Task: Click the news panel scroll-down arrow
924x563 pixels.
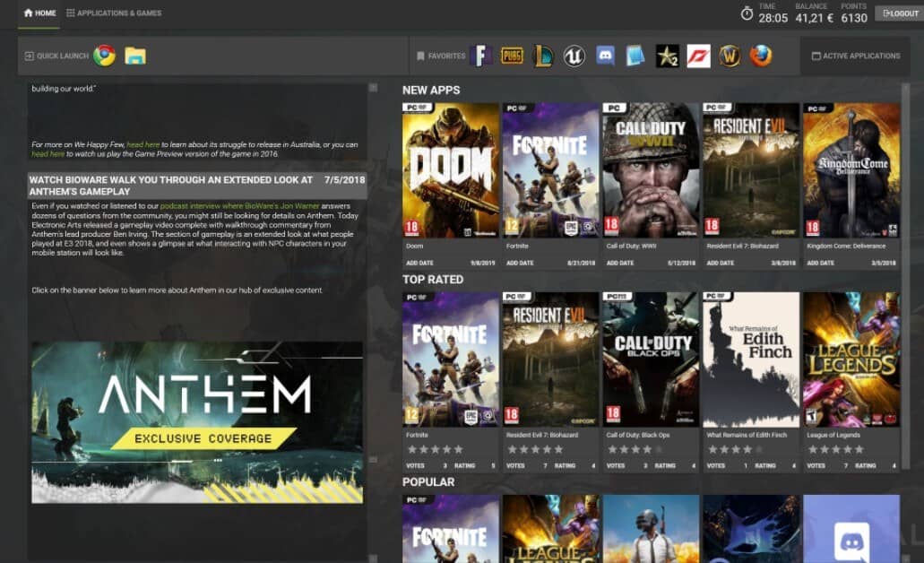Action: tap(373, 558)
